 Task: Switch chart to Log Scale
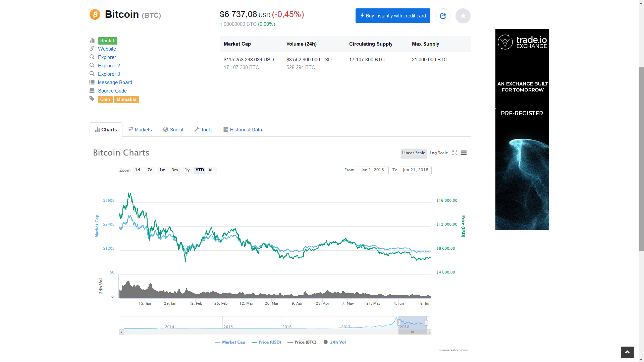tap(438, 153)
